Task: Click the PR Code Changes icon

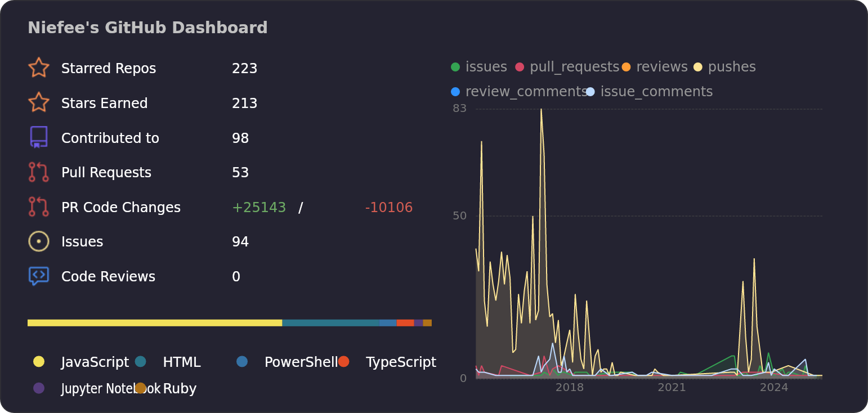Action: [x=38, y=207]
